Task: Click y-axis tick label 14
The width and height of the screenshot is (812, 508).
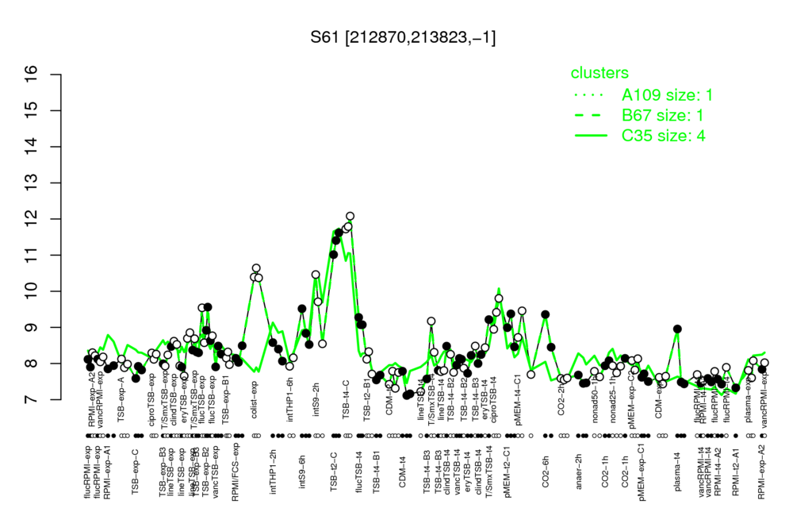Action: (x=32, y=147)
